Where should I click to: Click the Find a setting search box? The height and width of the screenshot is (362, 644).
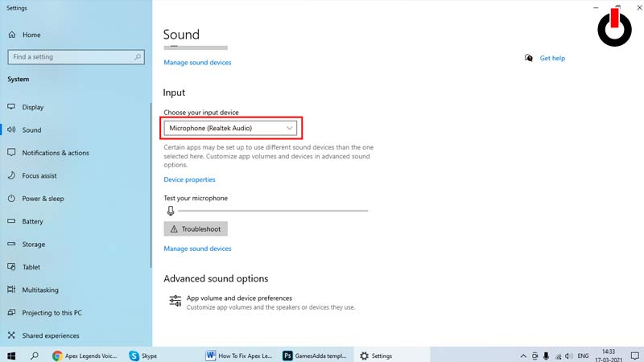(76, 57)
